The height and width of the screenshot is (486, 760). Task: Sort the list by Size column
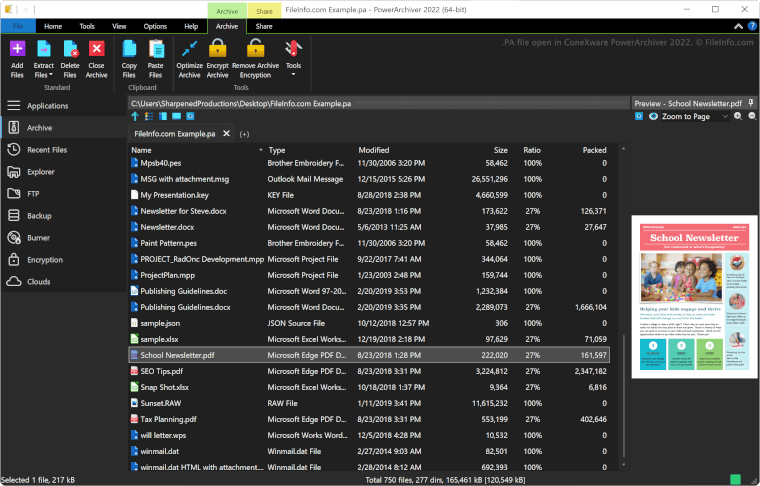(499, 150)
